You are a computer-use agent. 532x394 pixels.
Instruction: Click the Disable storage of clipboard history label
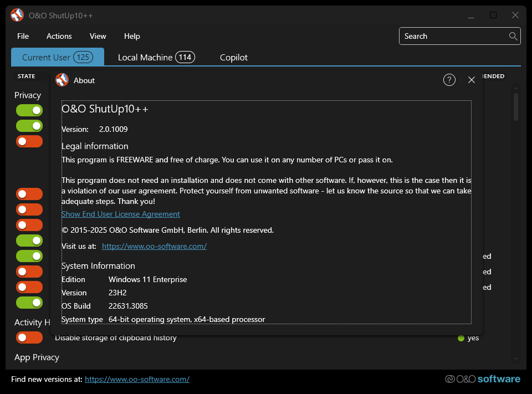click(x=116, y=339)
